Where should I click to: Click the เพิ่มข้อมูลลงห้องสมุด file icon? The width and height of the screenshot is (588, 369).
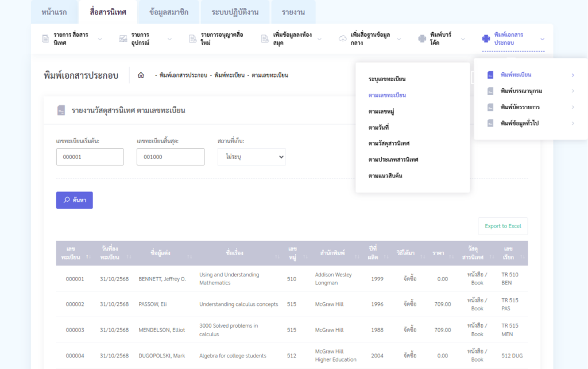tap(265, 39)
